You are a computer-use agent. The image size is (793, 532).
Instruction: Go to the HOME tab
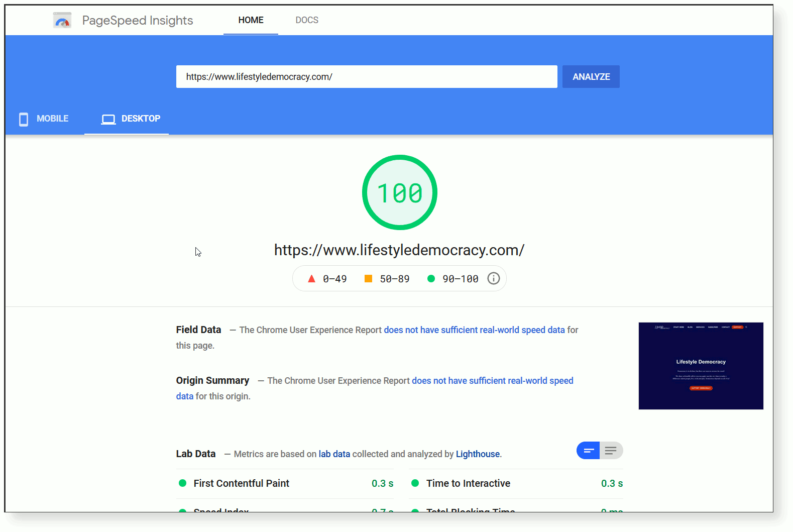tap(251, 20)
